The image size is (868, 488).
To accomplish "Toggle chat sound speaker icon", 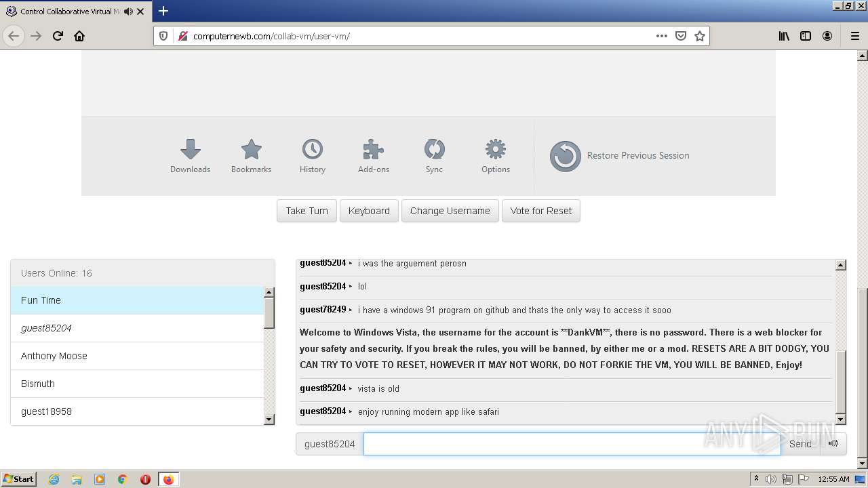I will [833, 444].
